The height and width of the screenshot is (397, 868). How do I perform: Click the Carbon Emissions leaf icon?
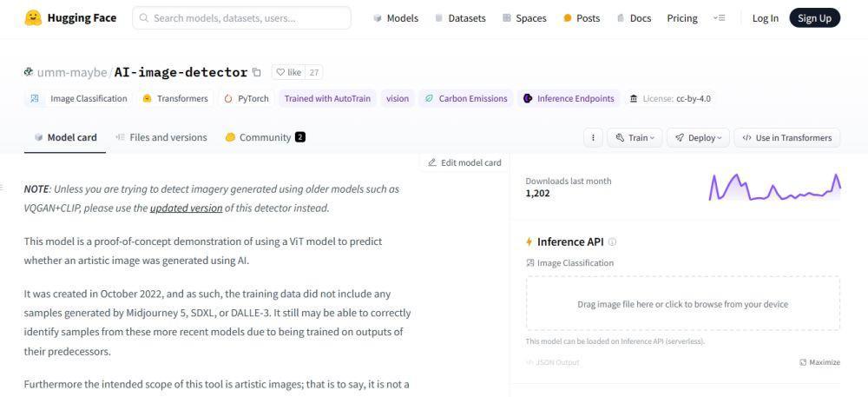[429, 98]
